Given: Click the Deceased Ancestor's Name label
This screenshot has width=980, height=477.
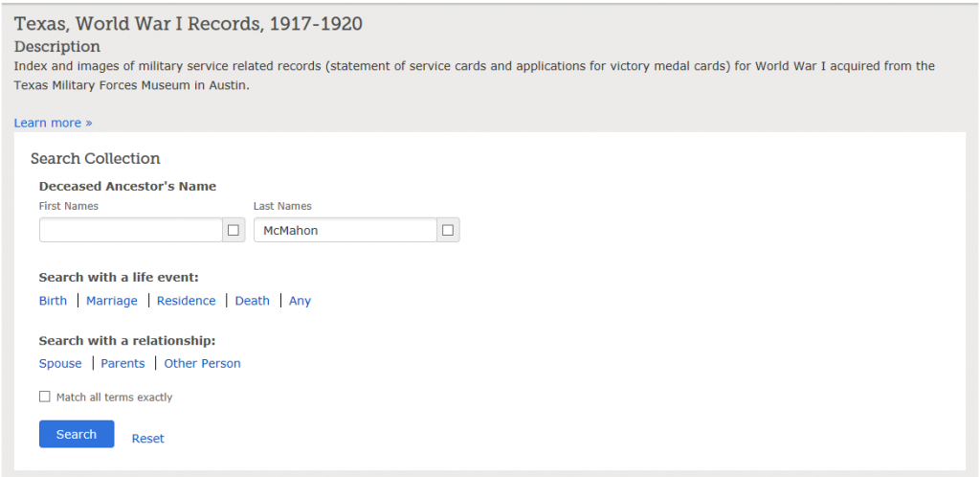Looking at the screenshot, I should [x=127, y=187].
